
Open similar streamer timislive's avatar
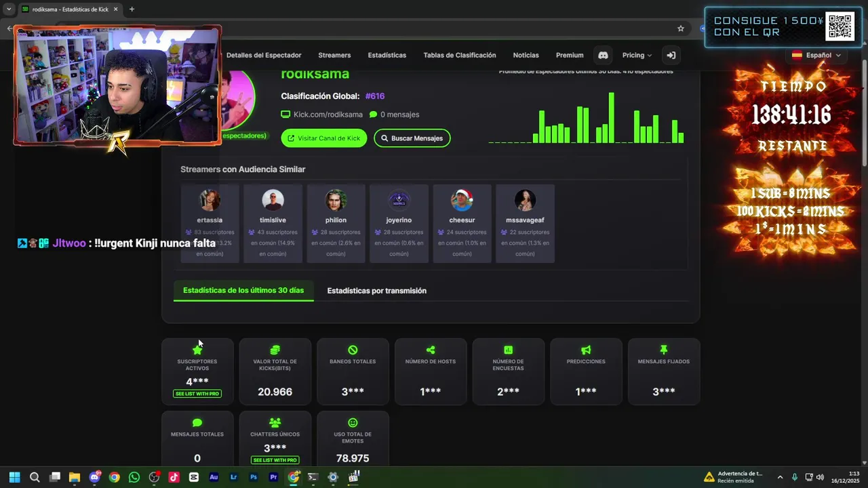point(273,201)
